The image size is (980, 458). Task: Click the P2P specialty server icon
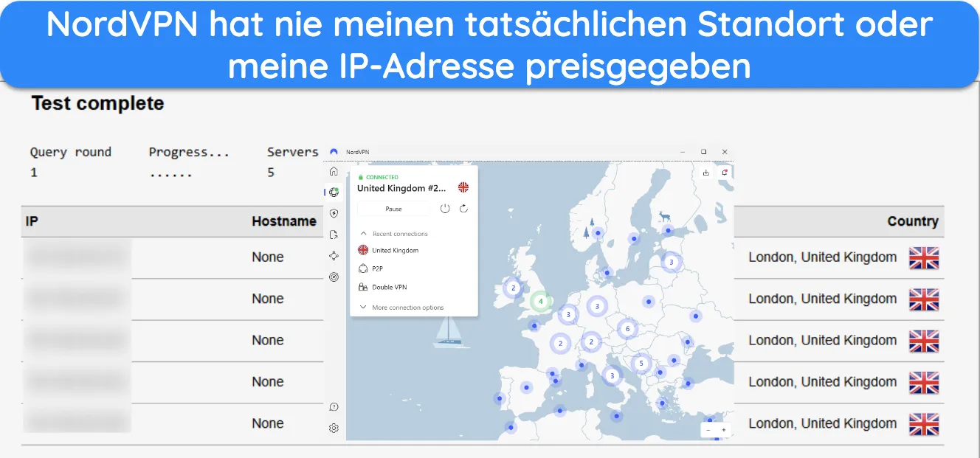(362, 269)
